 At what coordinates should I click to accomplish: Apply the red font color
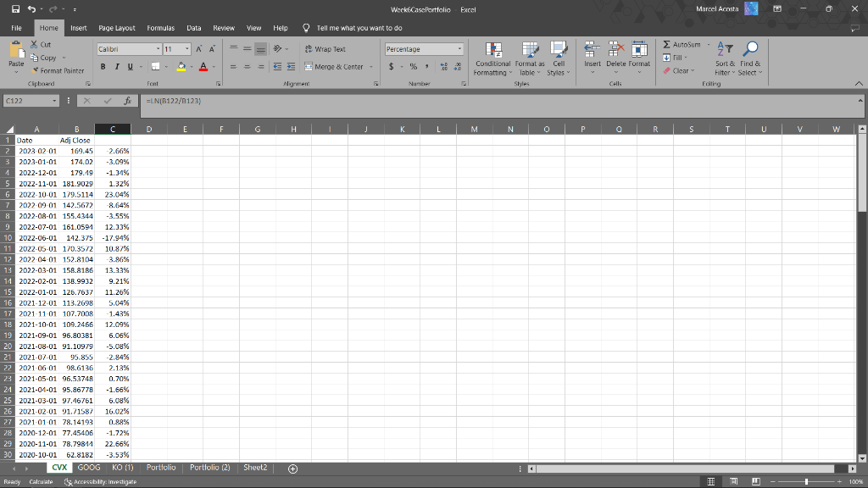click(x=203, y=66)
